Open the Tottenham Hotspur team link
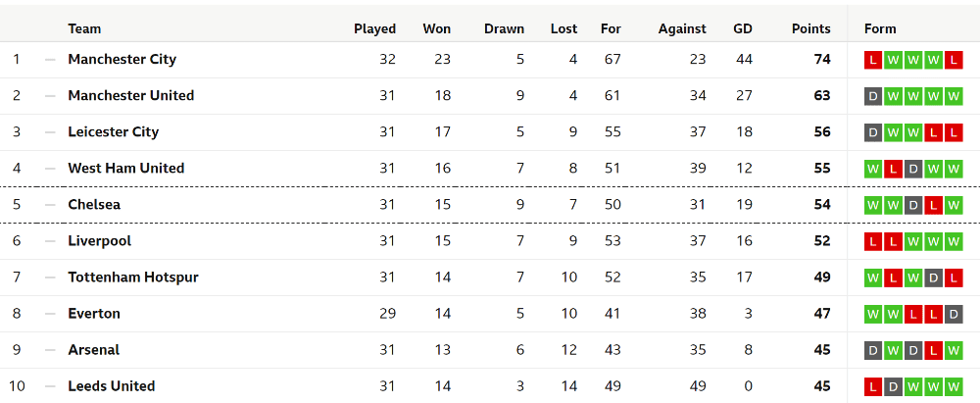980x403 pixels. 133,277
